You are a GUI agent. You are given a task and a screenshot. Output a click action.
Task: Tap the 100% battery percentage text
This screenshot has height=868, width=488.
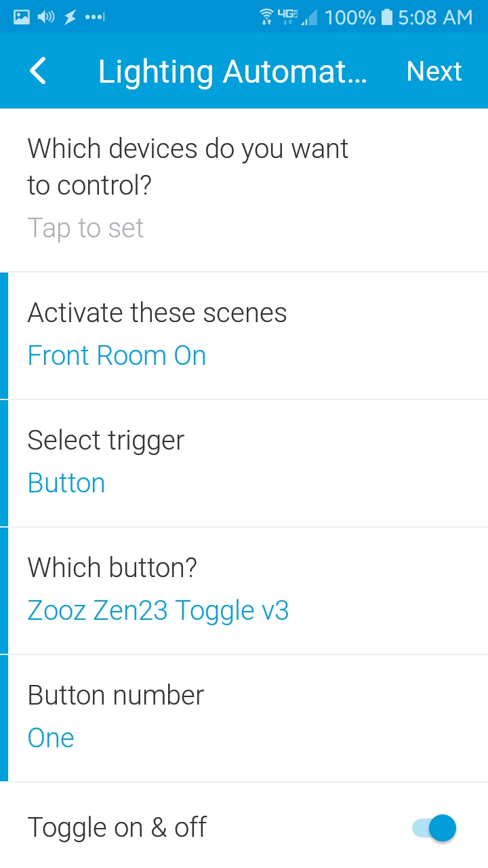coord(350,17)
